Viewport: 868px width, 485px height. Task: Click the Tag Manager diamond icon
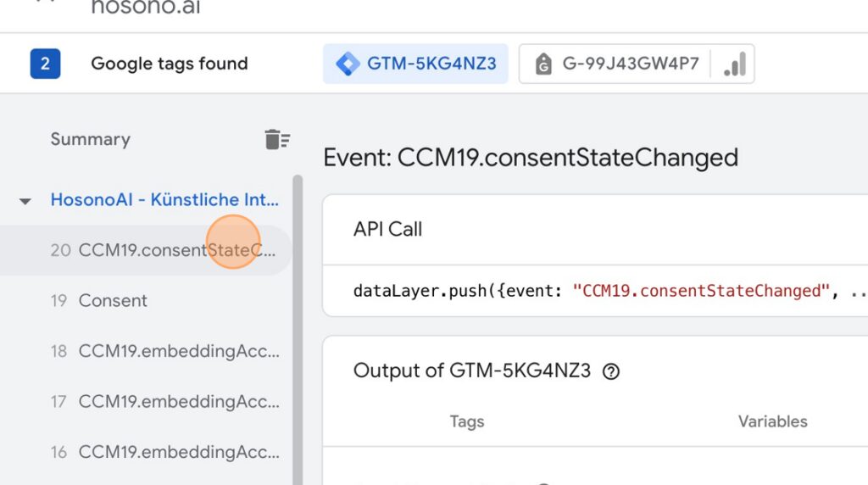[x=348, y=64]
